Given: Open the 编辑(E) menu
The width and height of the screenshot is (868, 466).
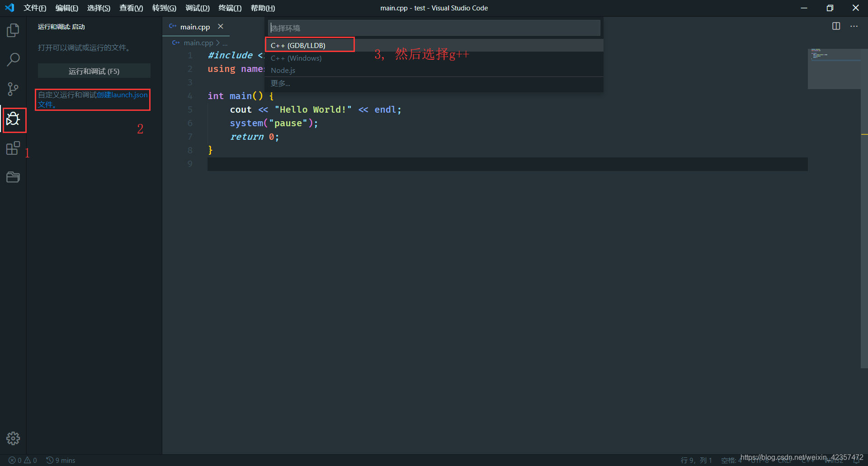Looking at the screenshot, I should point(67,8).
